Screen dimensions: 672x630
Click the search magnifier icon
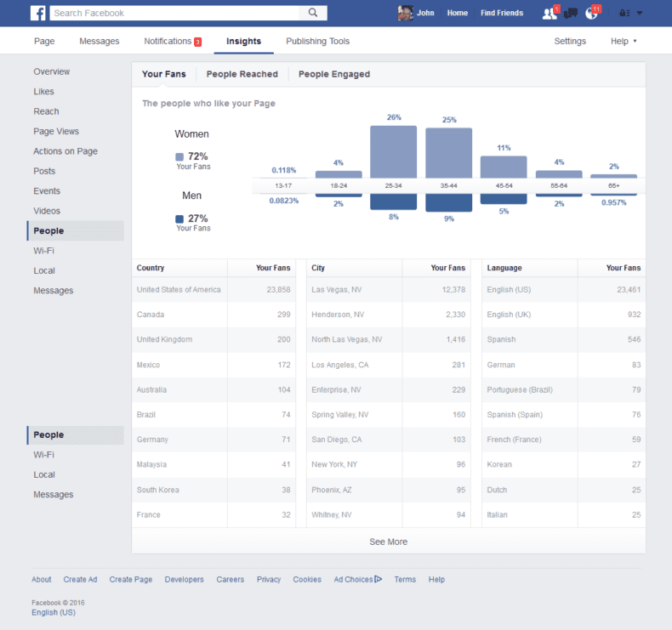point(313,13)
